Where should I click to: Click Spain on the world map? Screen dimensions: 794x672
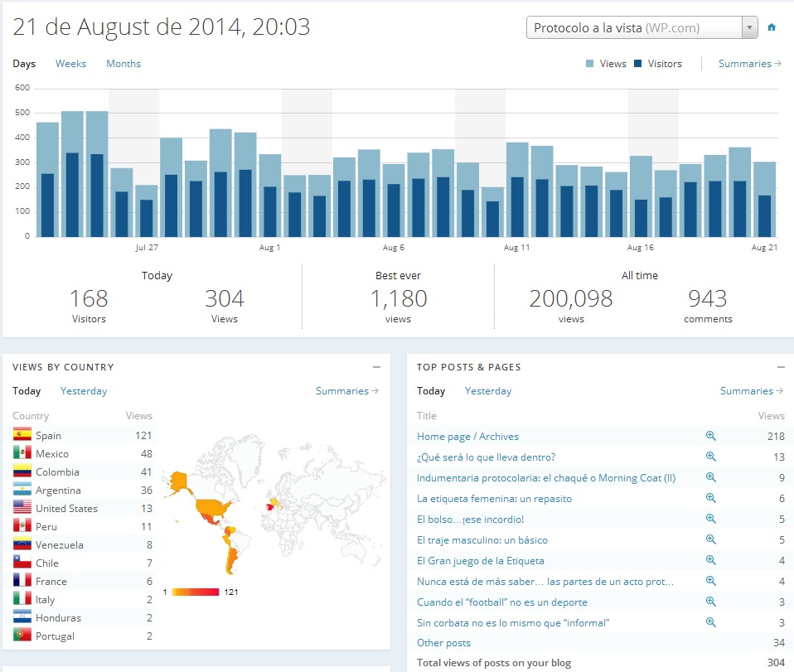coord(270,506)
